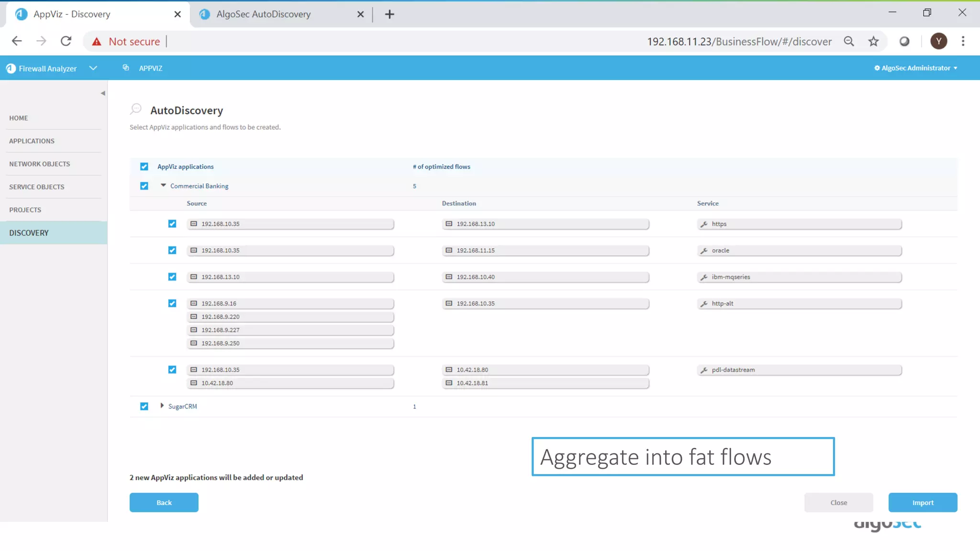
Task: Click the browser reload page icon
Action: 66,41
